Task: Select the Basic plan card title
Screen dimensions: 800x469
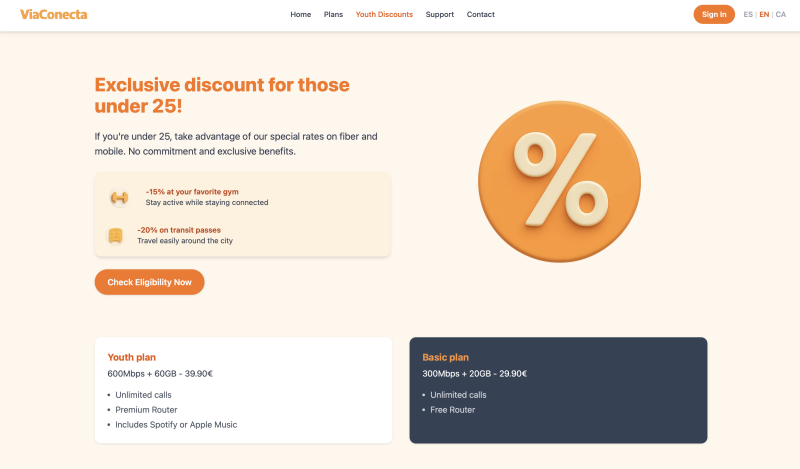Action: (x=445, y=357)
